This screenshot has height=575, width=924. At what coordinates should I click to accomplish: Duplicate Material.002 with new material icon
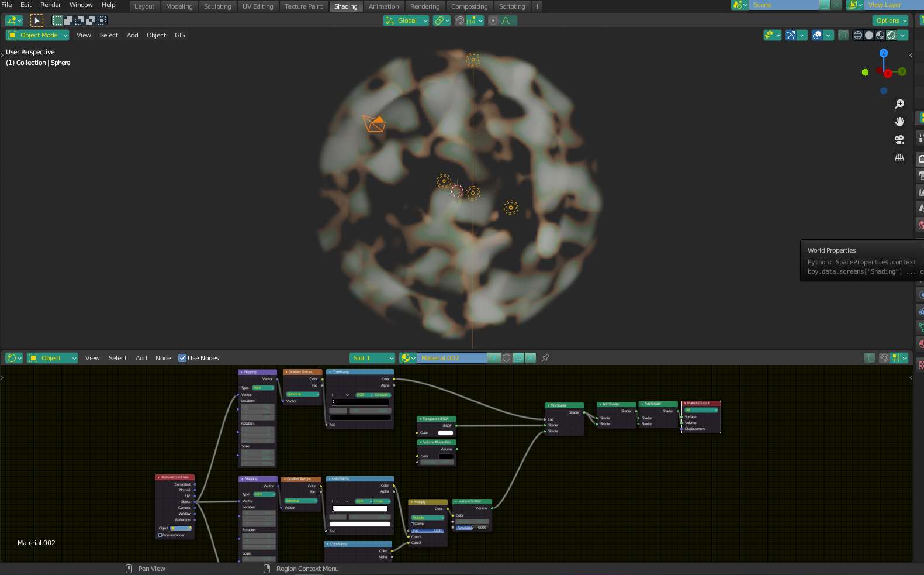pos(518,358)
